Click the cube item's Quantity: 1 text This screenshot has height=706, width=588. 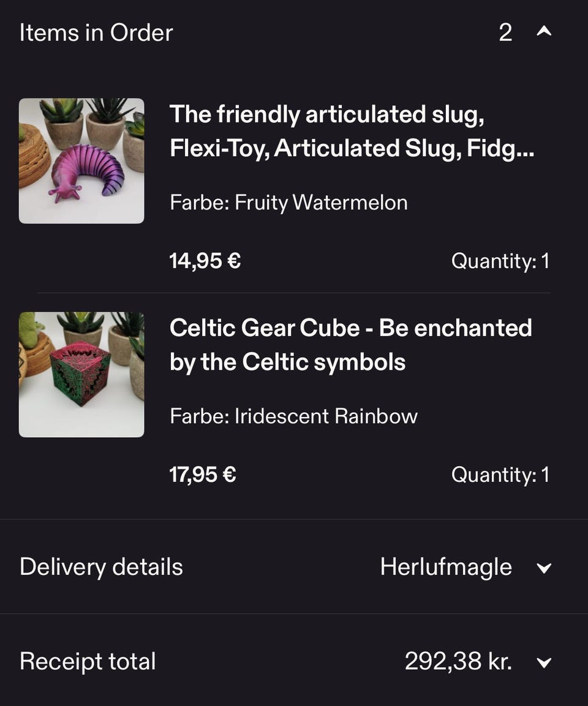500,475
